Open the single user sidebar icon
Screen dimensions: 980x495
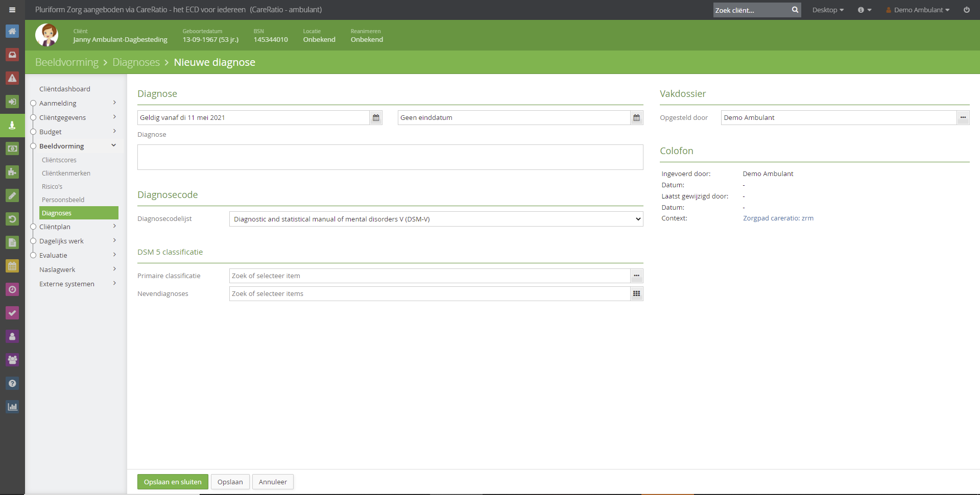(12, 336)
